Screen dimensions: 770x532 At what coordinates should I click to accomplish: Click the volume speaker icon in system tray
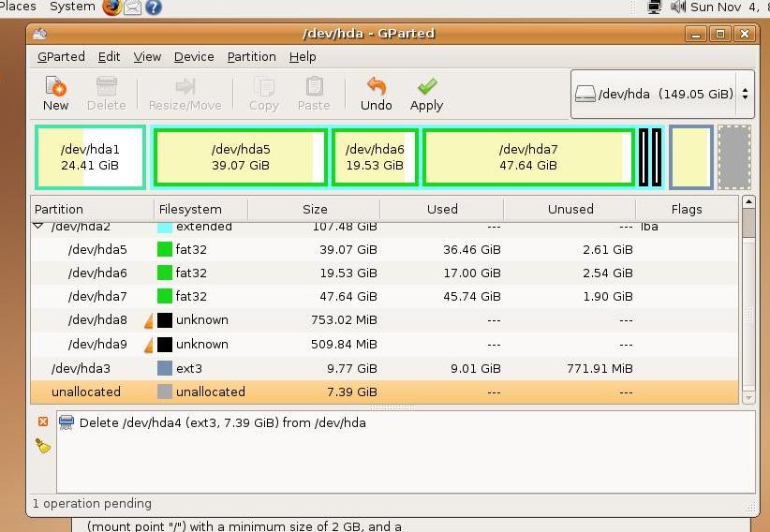click(x=678, y=7)
